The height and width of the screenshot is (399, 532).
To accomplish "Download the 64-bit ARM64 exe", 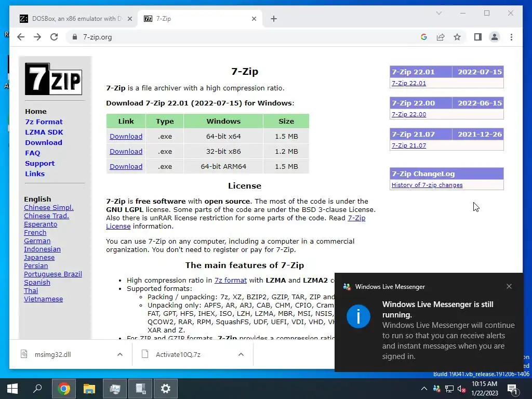I will (x=126, y=167).
